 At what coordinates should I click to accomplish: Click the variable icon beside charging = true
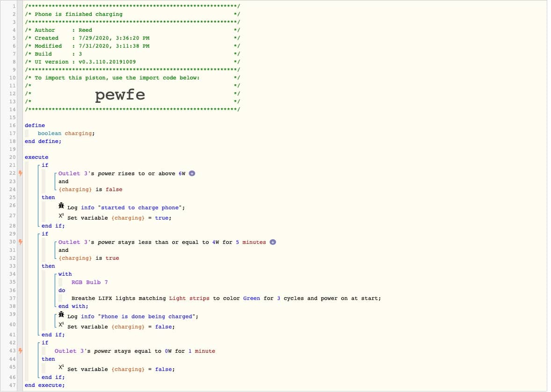tap(61, 216)
